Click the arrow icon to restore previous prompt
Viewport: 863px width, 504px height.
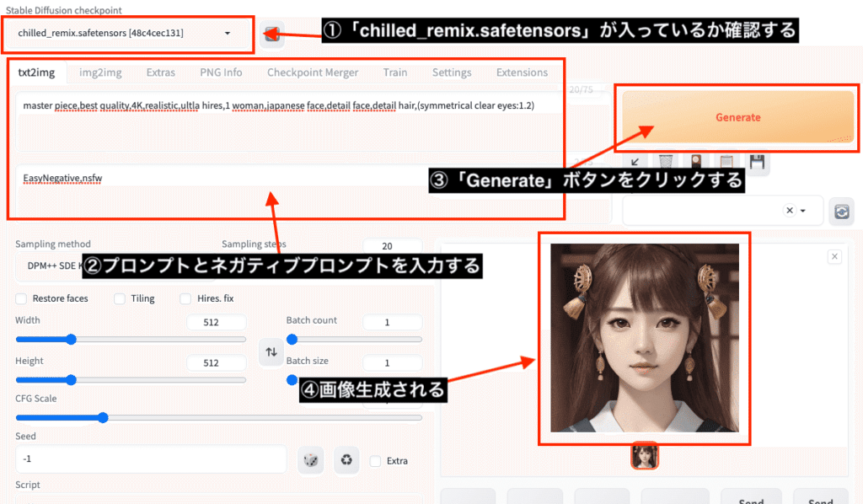[635, 162]
